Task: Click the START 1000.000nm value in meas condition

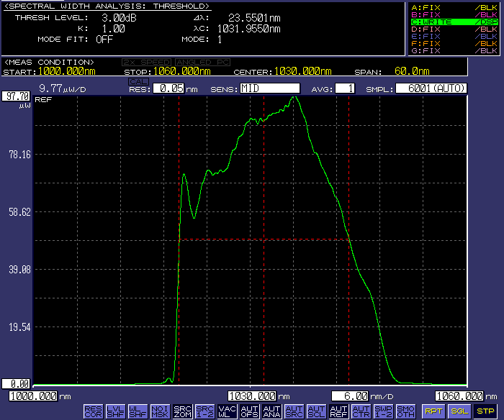Action: click(67, 71)
